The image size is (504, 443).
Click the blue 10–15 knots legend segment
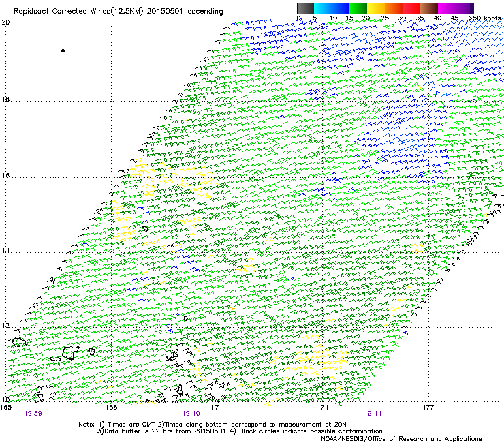pyautogui.click(x=341, y=8)
